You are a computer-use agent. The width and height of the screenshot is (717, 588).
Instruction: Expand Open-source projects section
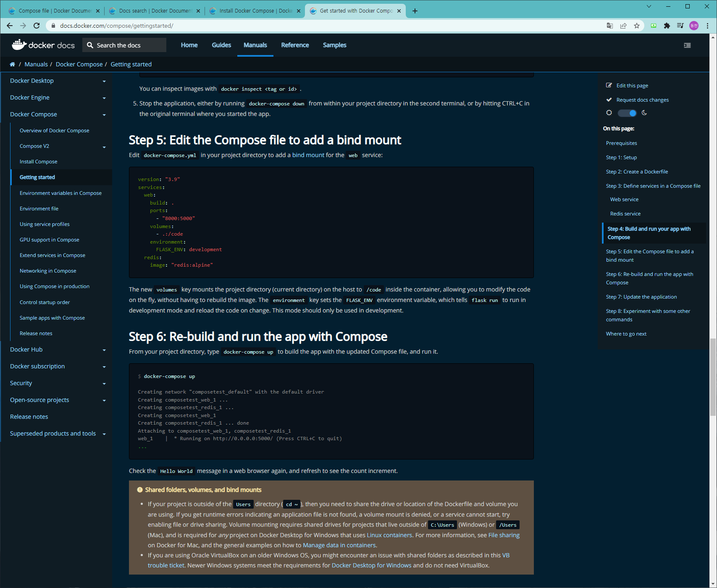(x=104, y=400)
